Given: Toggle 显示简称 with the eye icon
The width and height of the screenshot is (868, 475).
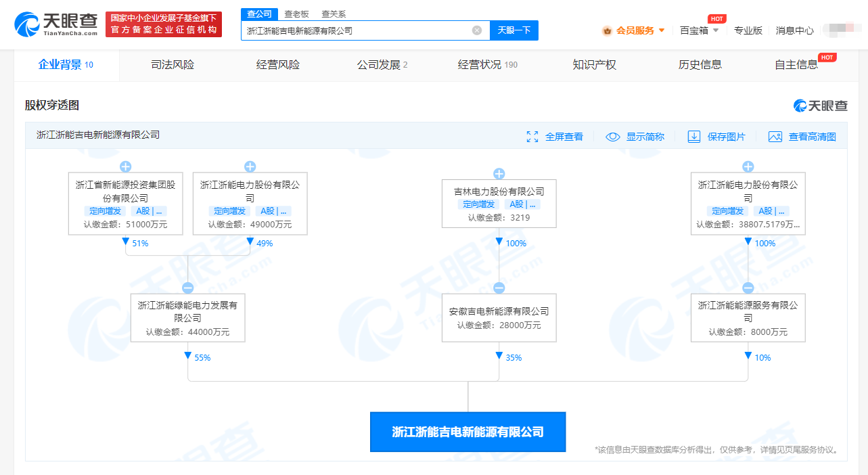Looking at the screenshot, I should click(613, 137).
